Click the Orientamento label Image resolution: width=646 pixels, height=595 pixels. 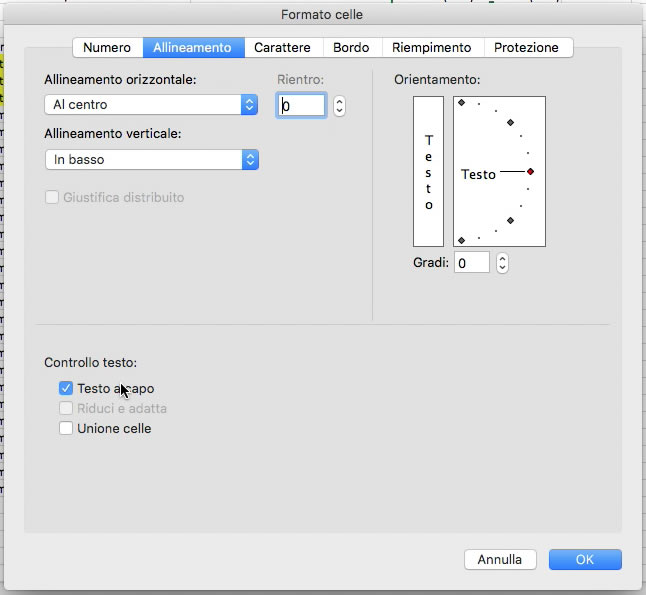437,80
